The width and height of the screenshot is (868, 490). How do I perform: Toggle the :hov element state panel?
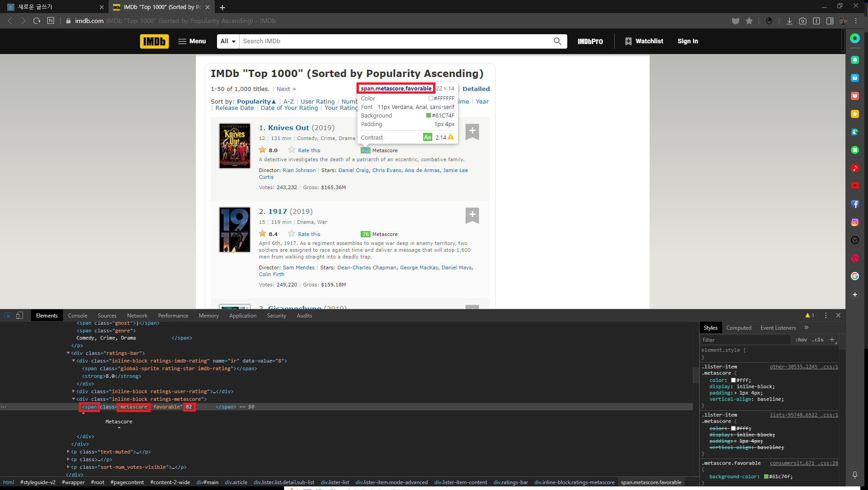point(801,340)
